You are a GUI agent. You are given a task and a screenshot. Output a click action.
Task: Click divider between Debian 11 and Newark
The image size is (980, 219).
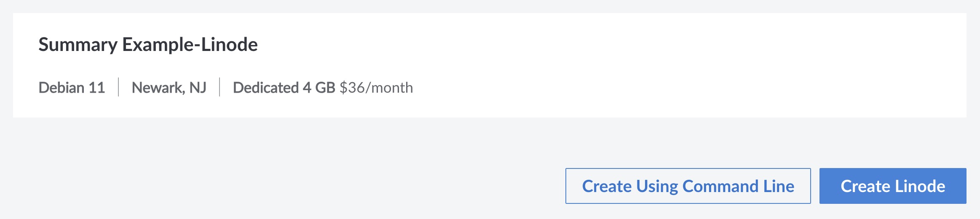(118, 87)
